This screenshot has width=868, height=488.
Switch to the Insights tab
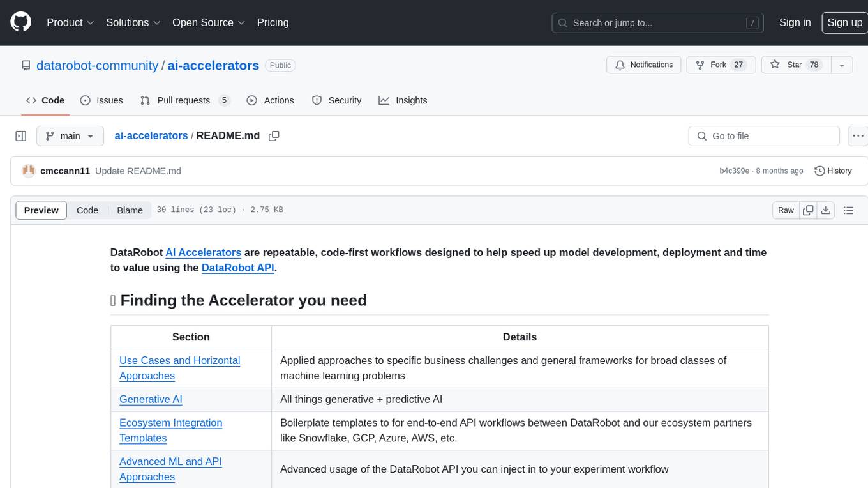403,100
